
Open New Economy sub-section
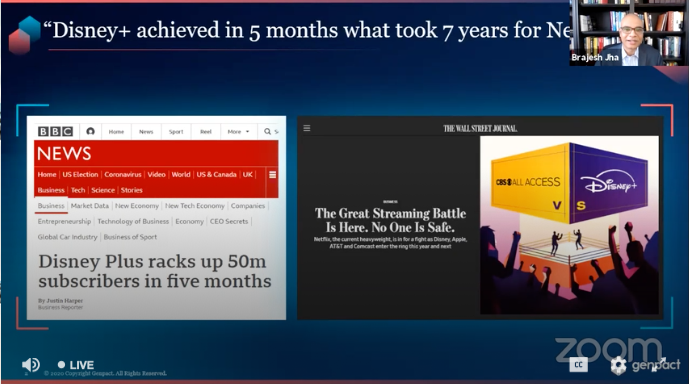click(x=137, y=206)
